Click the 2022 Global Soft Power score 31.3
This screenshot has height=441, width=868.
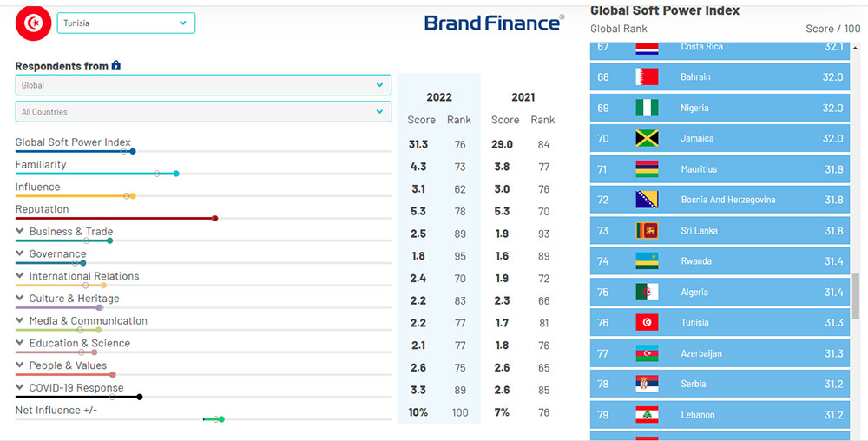click(x=418, y=144)
